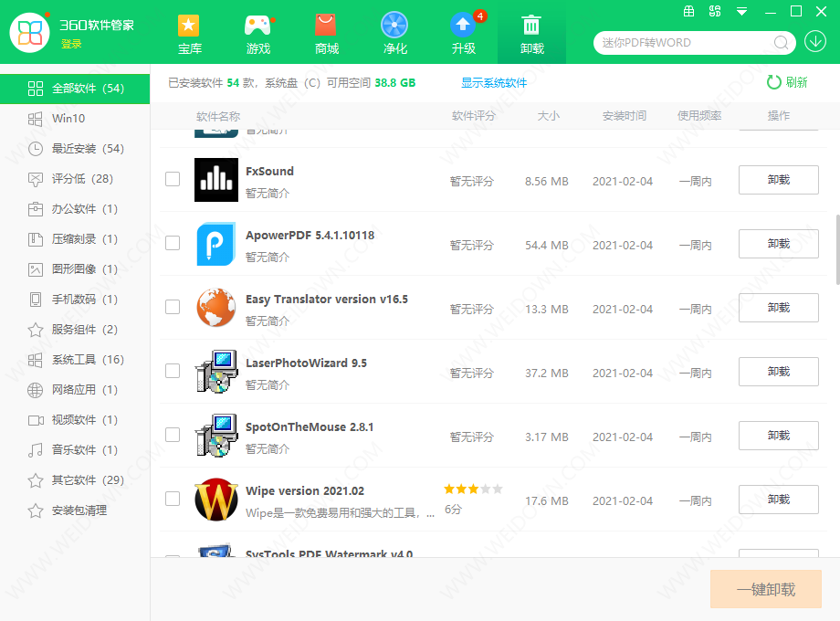840x621 pixels.
Task: Open the 净化 purify tab
Action: [394, 35]
